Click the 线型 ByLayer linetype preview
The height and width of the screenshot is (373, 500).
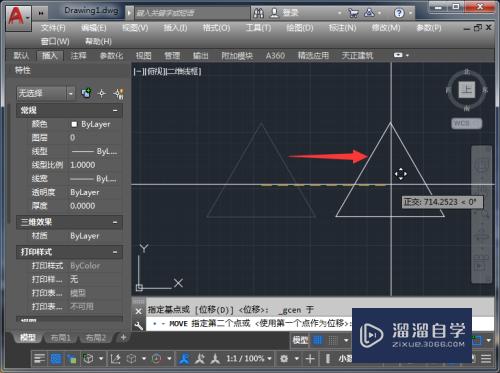point(94,152)
